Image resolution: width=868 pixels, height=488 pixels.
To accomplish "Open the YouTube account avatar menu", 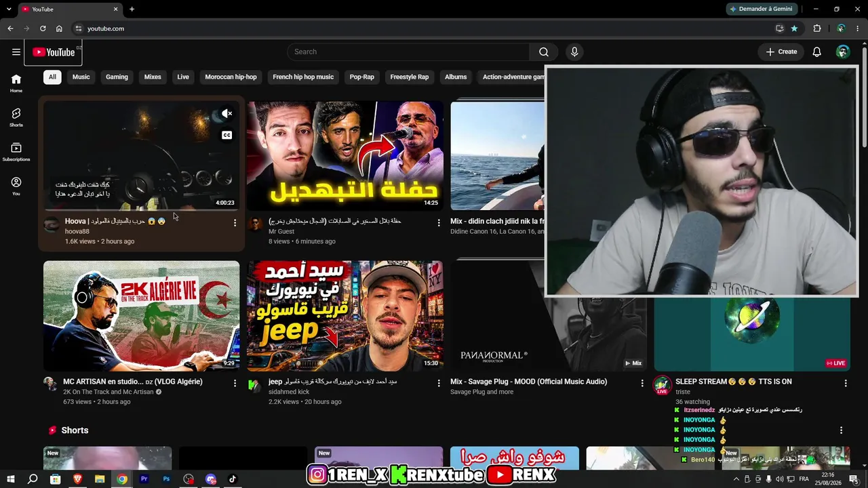I will pos(843,52).
